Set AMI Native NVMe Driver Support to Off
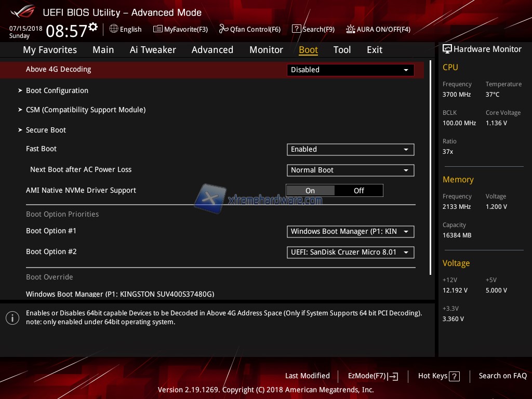This screenshot has height=399, width=532. pyautogui.click(x=358, y=191)
